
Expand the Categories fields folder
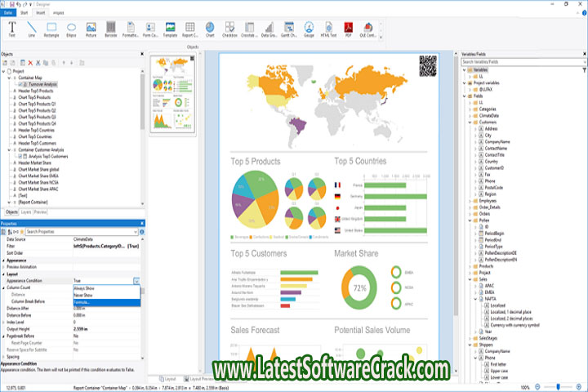click(470, 109)
